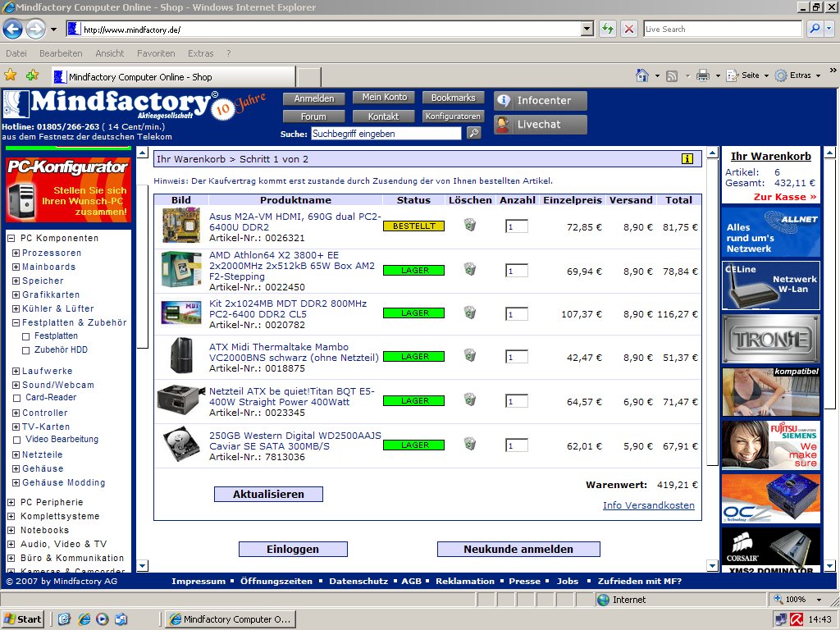Tick the Festplatten category checkbox
Image resolution: width=840 pixels, height=630 pixels.
(25, 337)
